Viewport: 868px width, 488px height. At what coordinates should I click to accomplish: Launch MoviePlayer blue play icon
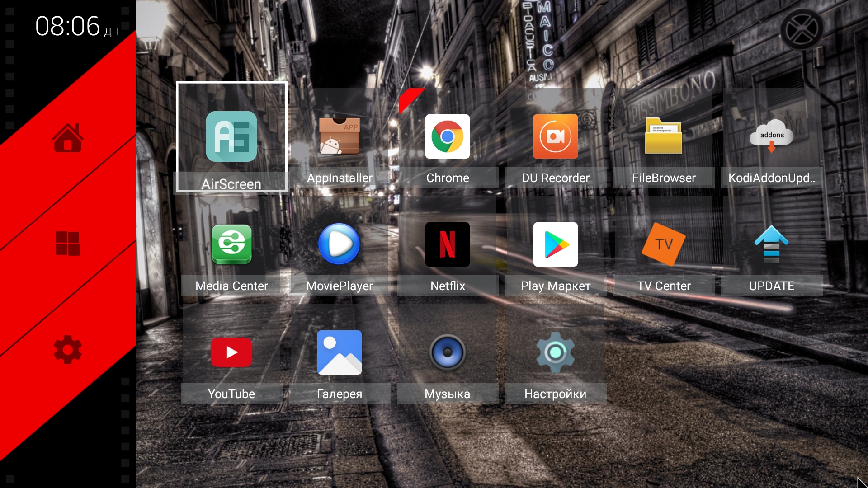tap(340, 244)
